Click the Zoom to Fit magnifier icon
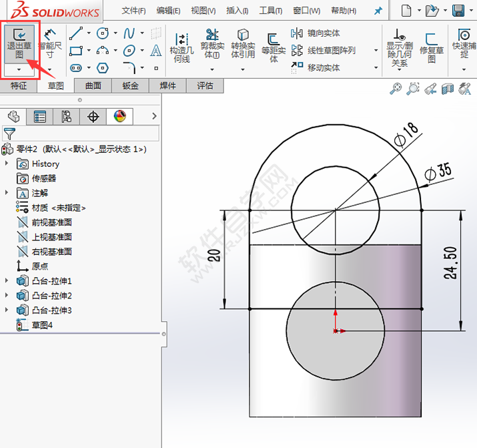 [396, 89]
